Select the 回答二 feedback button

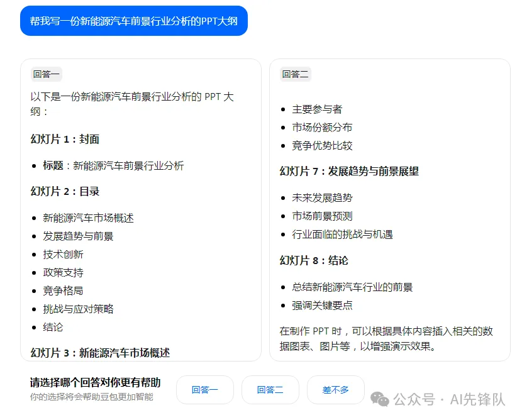270,390
